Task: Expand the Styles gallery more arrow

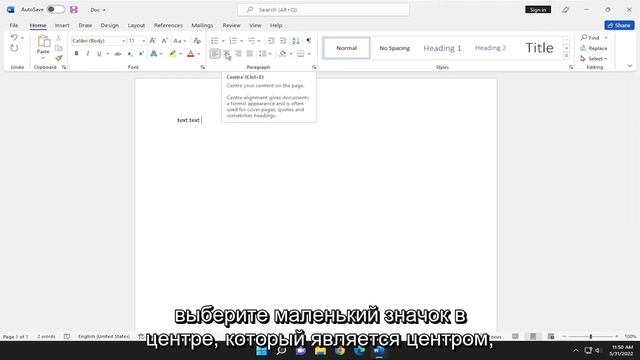Action: pyautogui.click(x=567, y=56)
